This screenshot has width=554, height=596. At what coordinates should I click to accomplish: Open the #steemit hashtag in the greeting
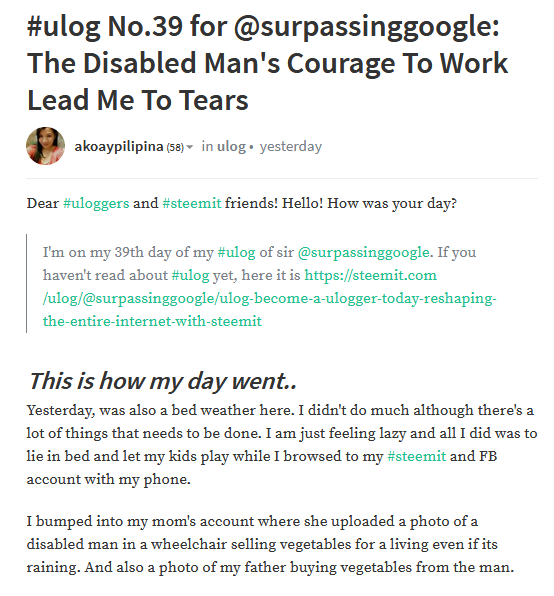[192, 203]
